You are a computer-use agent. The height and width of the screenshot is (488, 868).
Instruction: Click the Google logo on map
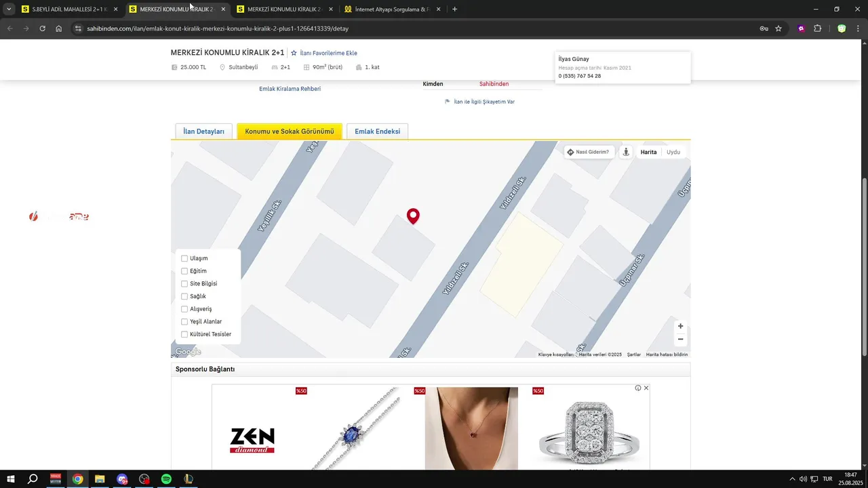pos(188,352)
